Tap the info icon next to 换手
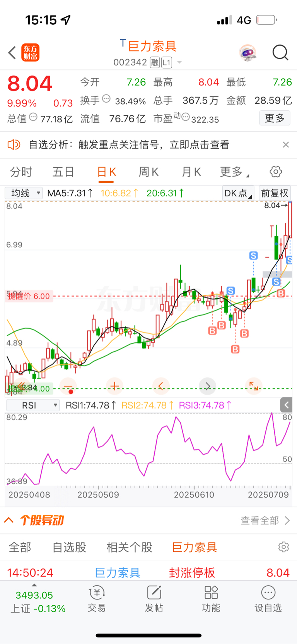 pyautogui.click(x=106, y=99)
